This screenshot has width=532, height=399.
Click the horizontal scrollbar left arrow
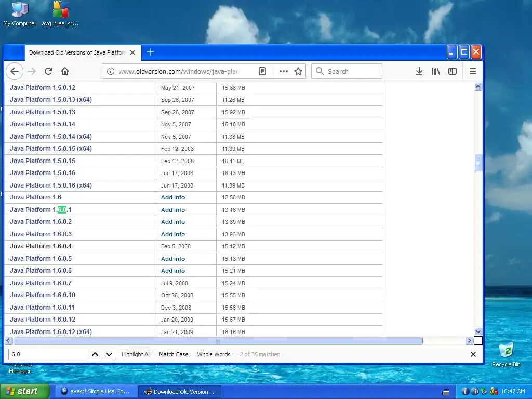point(8,341)
